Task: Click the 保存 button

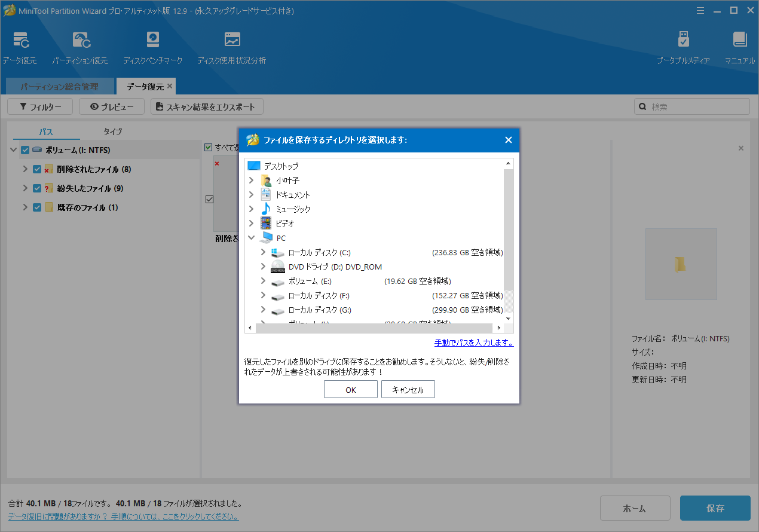Action: [x=715, y=509]
